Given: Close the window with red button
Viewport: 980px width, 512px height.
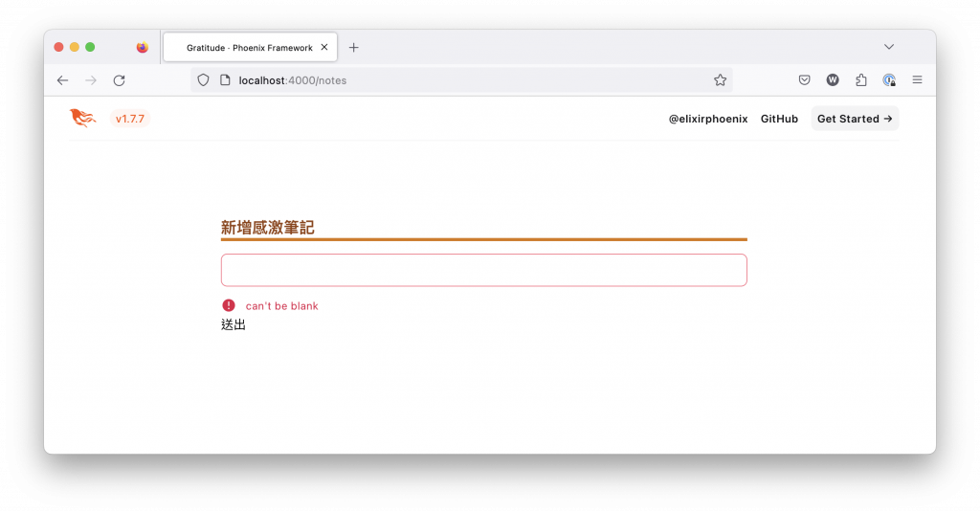Looking at the screenshot, I should 58,47.
